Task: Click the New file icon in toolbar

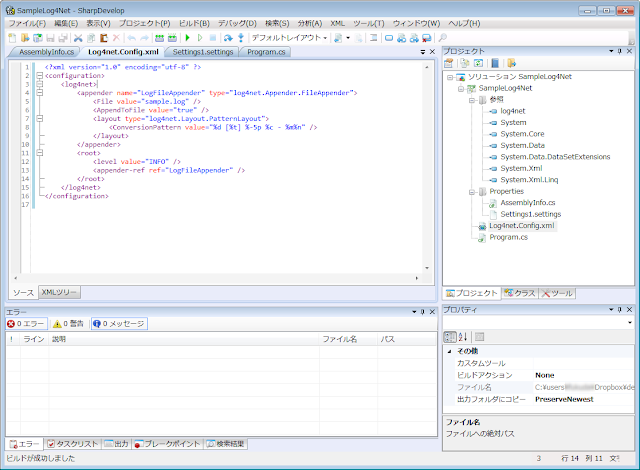Action: coord(11,37)
